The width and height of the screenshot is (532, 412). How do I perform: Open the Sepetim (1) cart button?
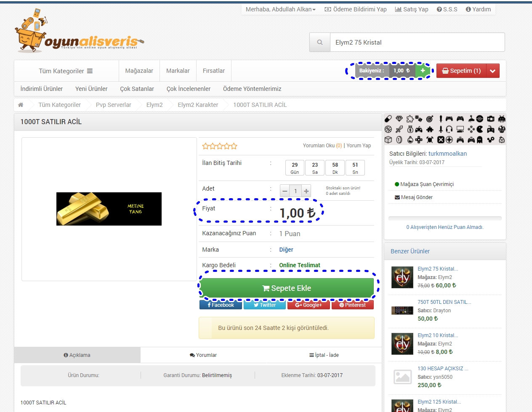coord(461,71)
